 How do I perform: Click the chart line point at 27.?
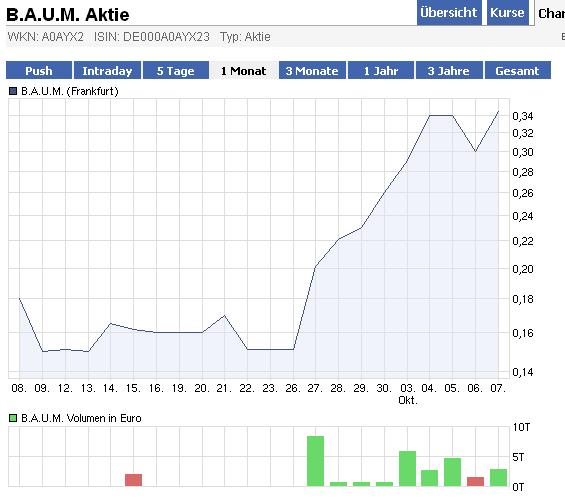(316, 267)
